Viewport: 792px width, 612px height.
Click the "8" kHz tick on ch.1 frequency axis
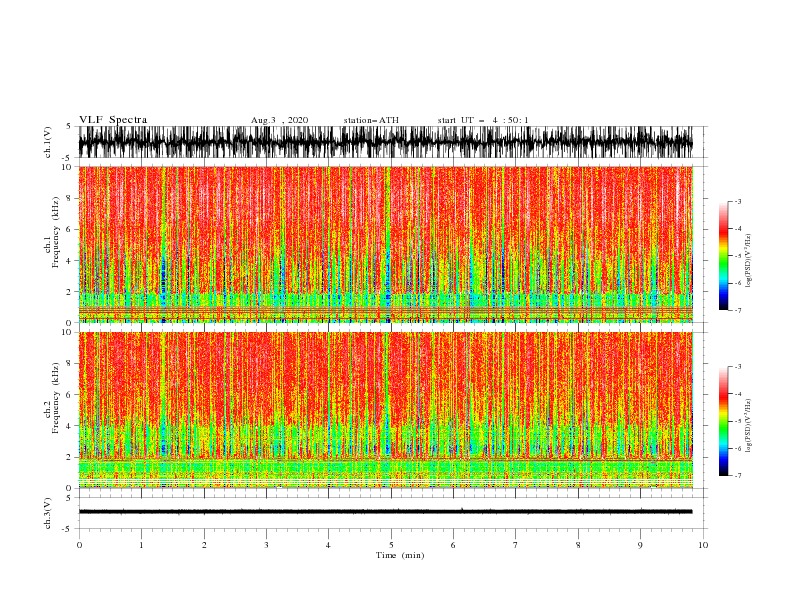[69, 198]
